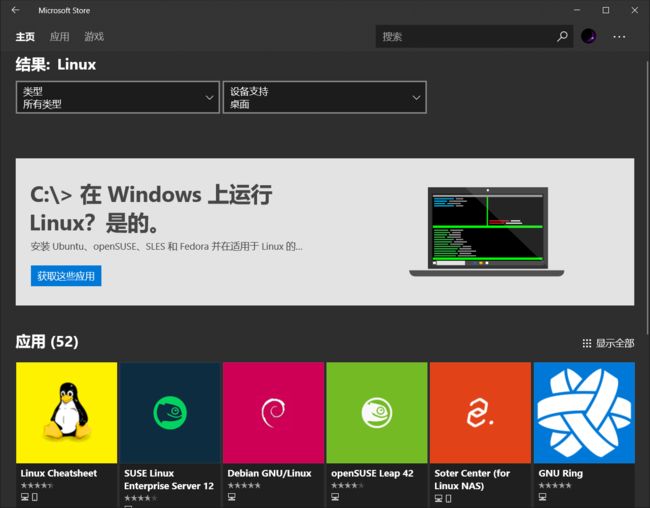Image resolution: width=650 pixels, height=508 pixels.
Task: Click the PC device icon under openSUSE Leap
Action: pyautogui.click(x=335, y=497)
